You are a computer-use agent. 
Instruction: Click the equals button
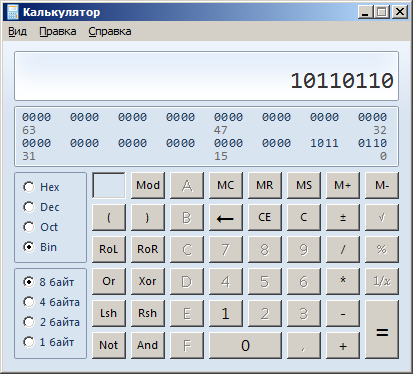tap(382, 330)
